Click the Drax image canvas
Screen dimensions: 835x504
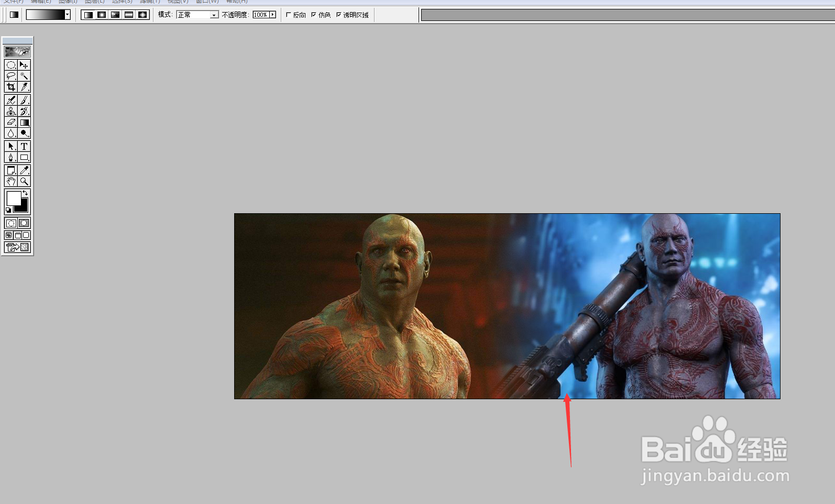pos(507,306)
